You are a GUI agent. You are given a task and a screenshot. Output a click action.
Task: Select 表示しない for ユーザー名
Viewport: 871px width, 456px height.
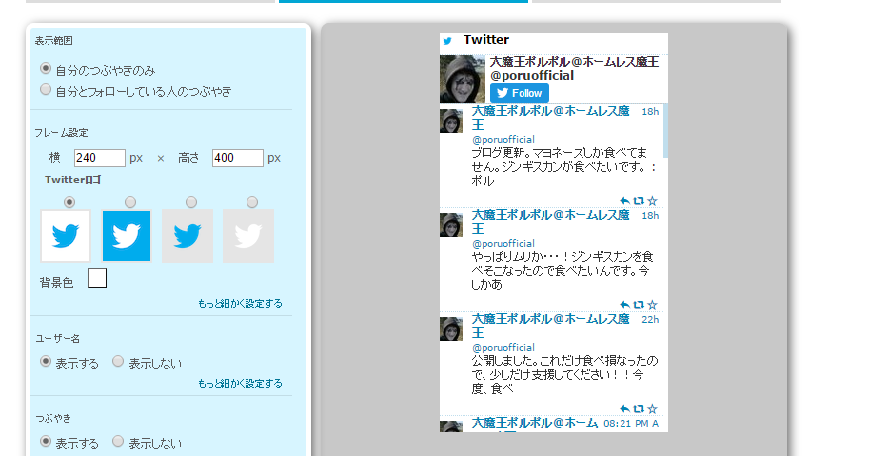(x=118, y=362)
